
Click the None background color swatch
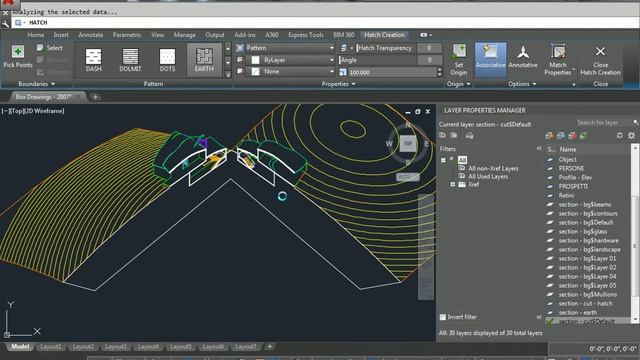(256, 71)
